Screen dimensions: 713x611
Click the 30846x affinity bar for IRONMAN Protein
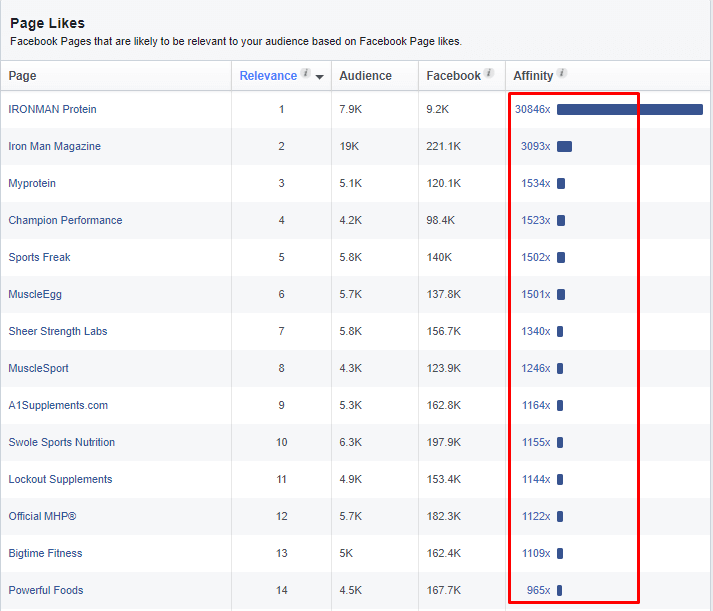coord(630,109)
